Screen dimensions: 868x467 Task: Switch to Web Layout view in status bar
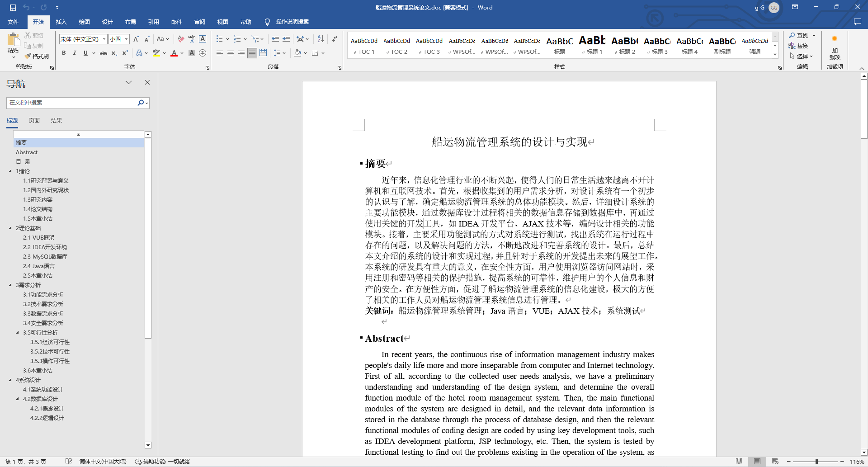(x=775, y=462)
